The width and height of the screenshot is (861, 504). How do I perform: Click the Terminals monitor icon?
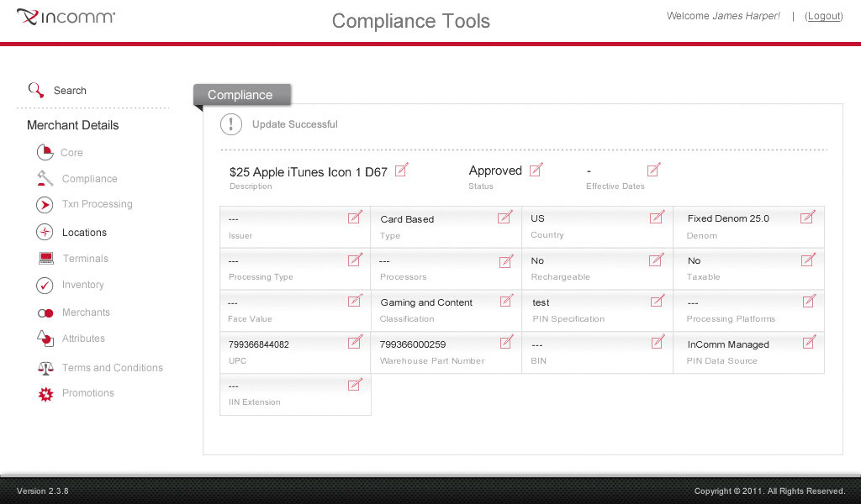(x=46, y=259)
